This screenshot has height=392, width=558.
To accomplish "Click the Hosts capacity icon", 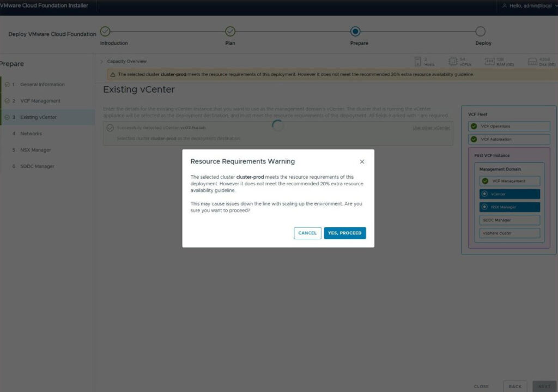I will tap(418, 62).
